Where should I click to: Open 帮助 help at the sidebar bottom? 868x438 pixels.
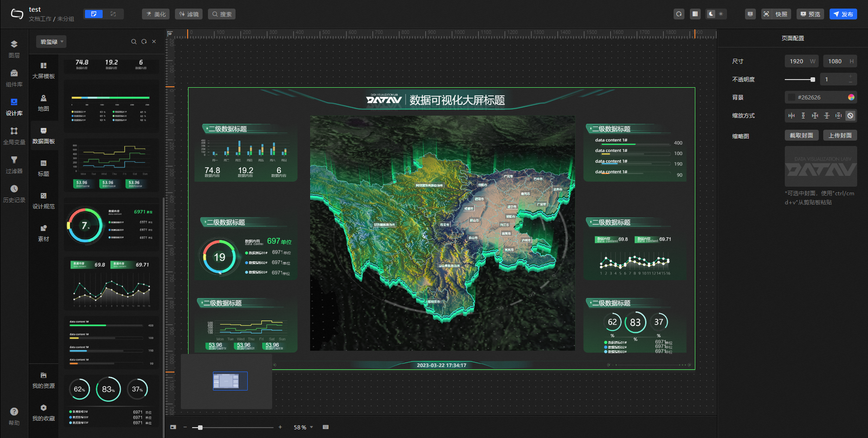(x=14, y=416)
